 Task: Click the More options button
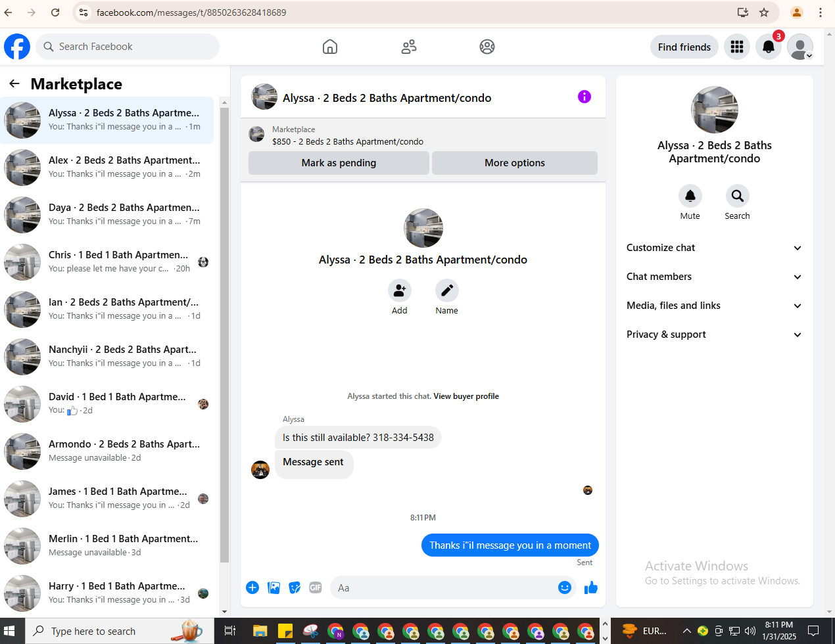coord(515,163)
